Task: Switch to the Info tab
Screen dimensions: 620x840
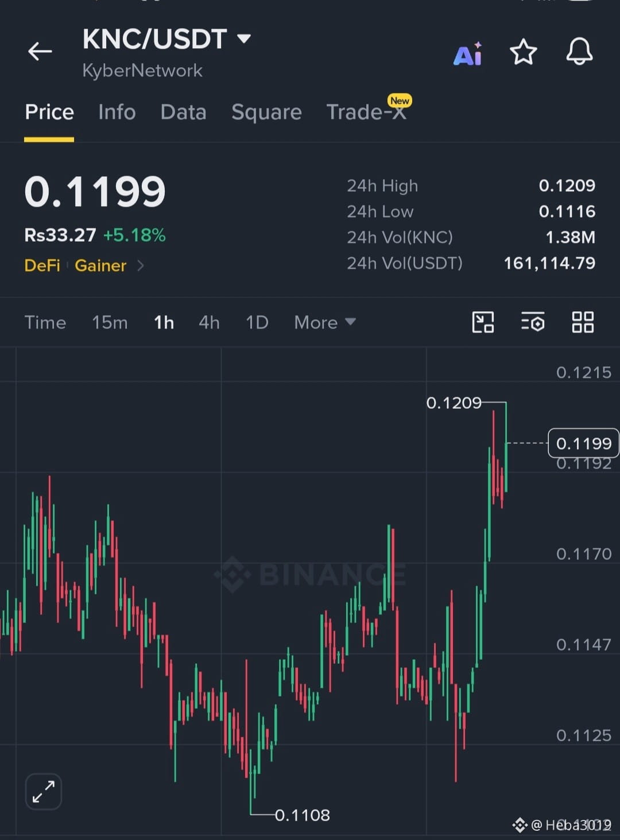Action: click(117, 112)
